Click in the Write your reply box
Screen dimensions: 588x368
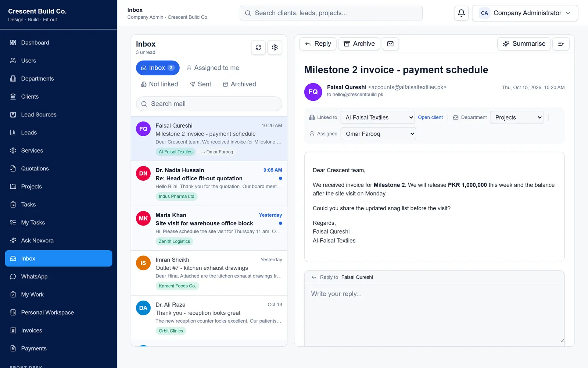point(434,314)
